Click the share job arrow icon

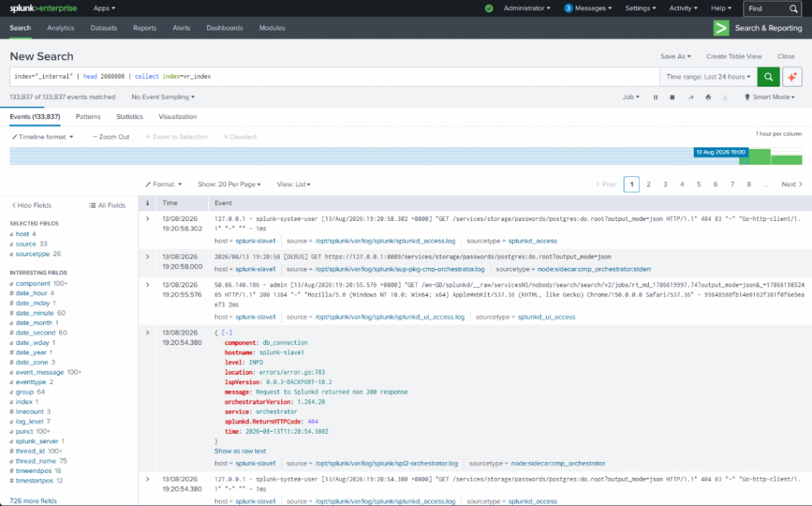690,97
